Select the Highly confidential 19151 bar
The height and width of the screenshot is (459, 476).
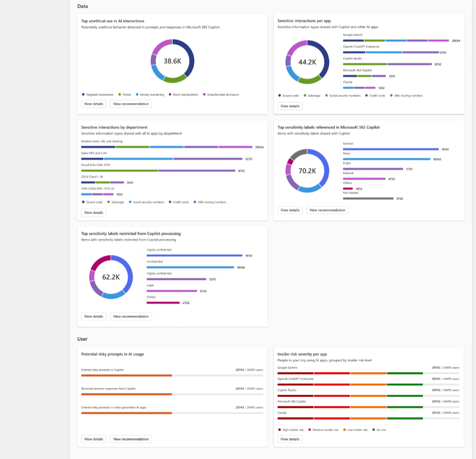(x=195, y=255)
